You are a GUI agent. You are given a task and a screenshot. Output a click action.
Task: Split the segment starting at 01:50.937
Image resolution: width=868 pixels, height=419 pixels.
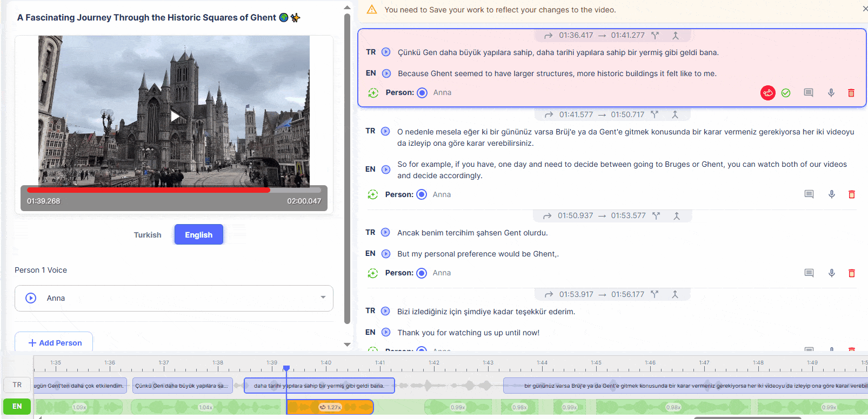pos(656,215)
